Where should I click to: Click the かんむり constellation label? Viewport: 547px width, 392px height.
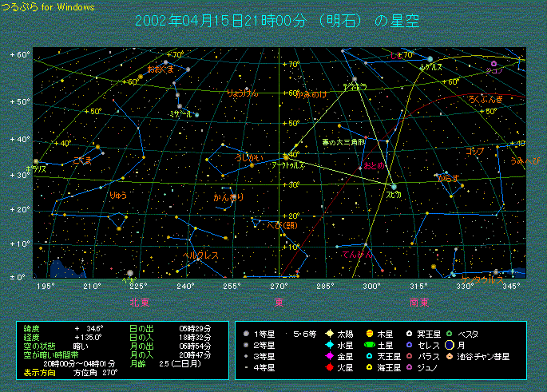click(228, 197)
